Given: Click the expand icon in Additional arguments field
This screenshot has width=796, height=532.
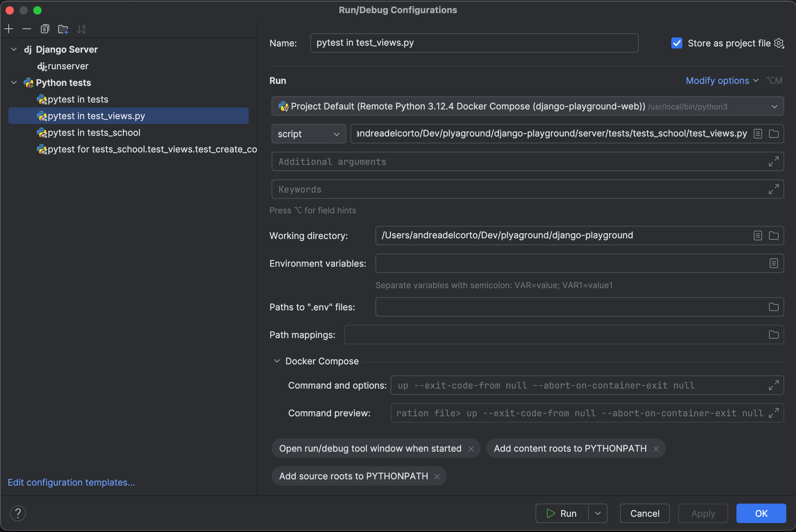Looking at the screenshot, I should [773, 161].
